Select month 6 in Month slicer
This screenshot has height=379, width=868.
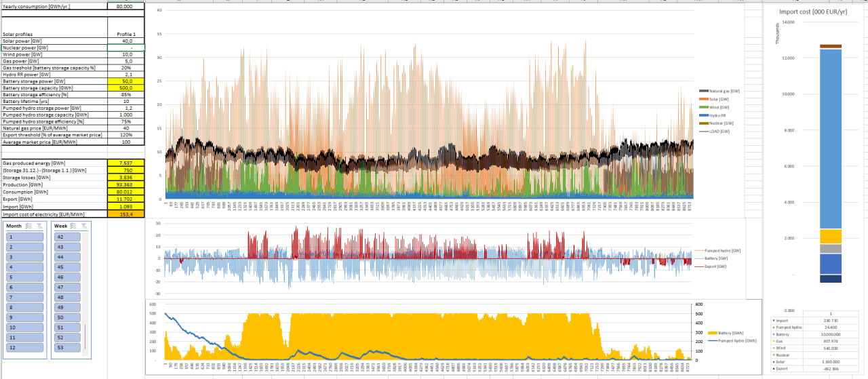[24, 287]
